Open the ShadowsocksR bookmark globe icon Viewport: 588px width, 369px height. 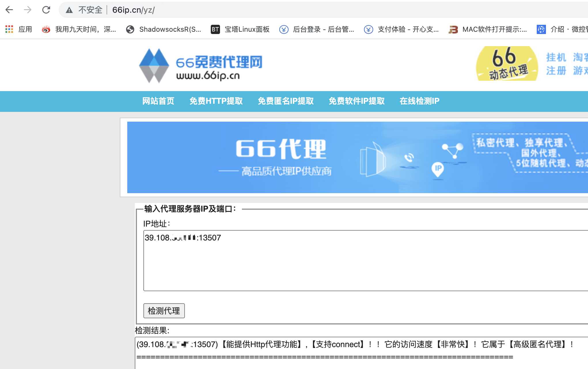130,29
